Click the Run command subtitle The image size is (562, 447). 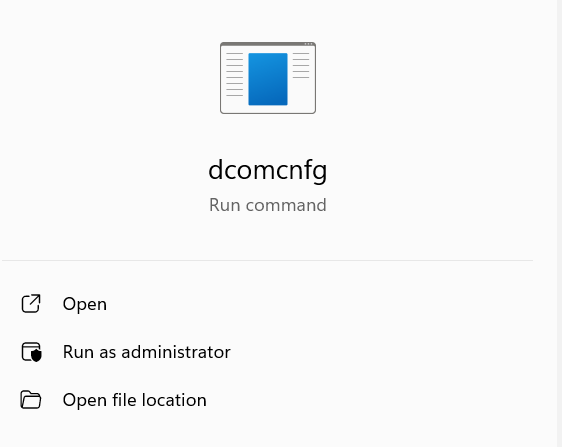click(x=268, y=205)
